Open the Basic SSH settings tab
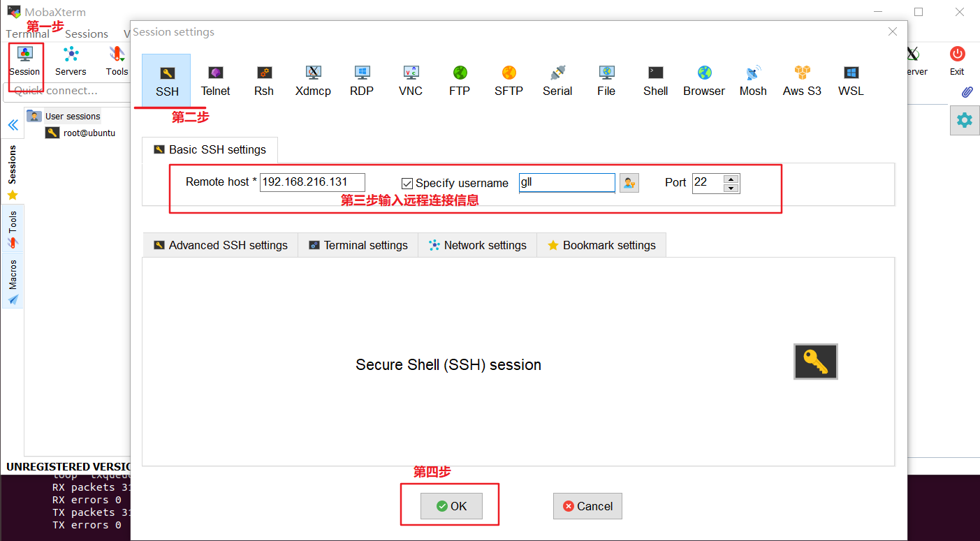This screenshot has height=541, width=980. tap(210, 149)
